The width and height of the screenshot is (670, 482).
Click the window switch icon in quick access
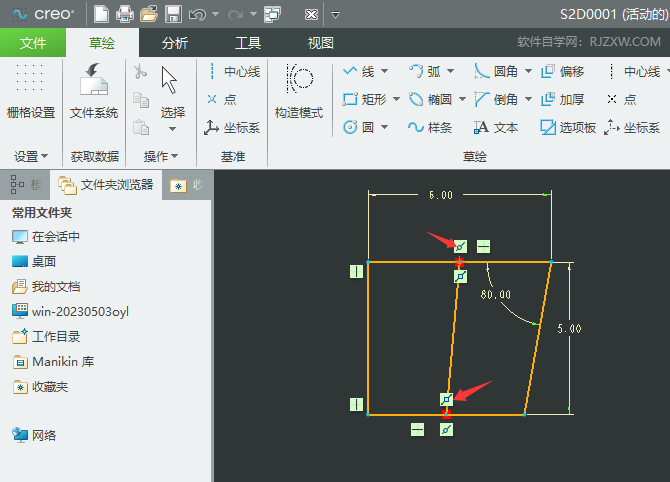pyautogui.click(x=273, y=15)
